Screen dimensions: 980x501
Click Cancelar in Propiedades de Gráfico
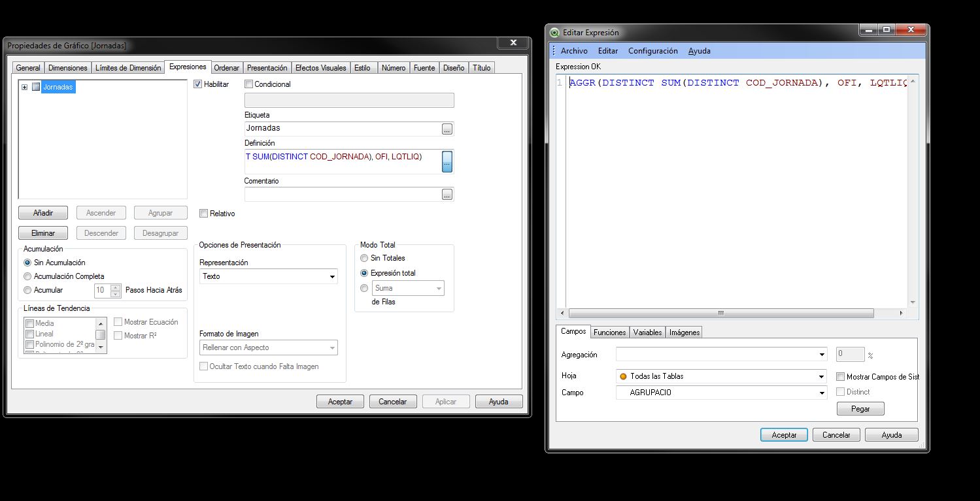point(393,402)
